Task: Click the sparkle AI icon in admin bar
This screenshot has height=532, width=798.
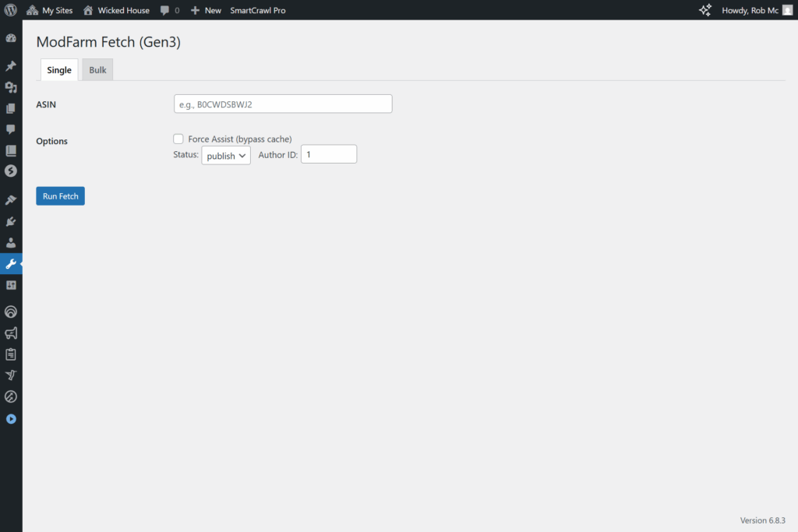Action: coord(704,10)
